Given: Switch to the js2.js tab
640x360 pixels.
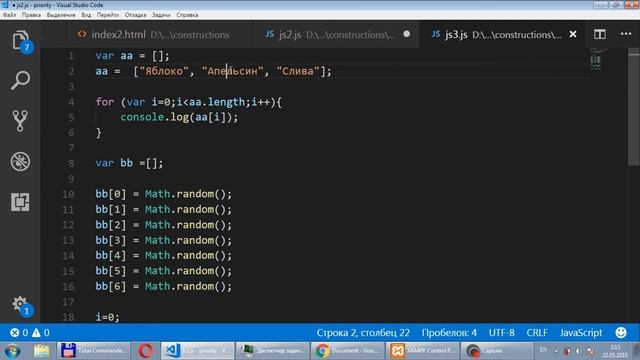Looking at the screenshot, I should coord(337,35).
